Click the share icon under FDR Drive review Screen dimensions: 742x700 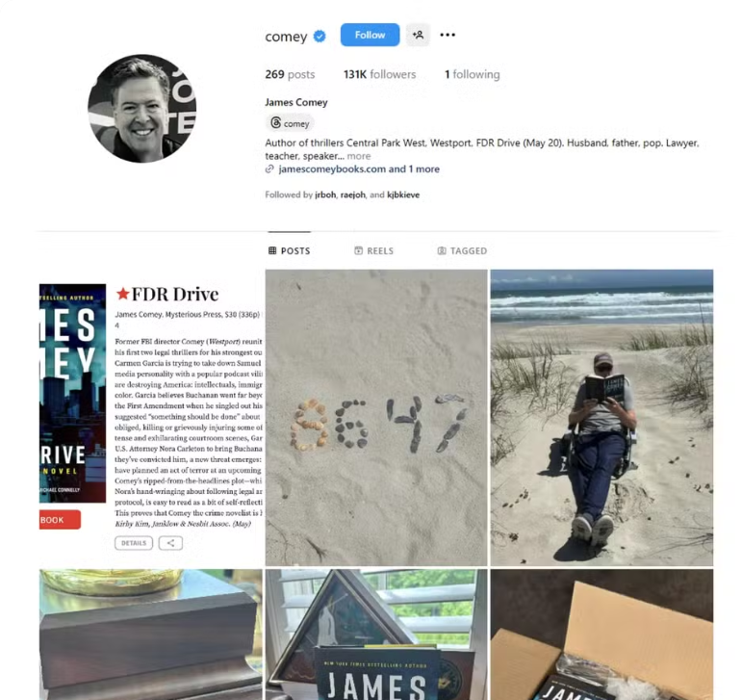[170, 543]
